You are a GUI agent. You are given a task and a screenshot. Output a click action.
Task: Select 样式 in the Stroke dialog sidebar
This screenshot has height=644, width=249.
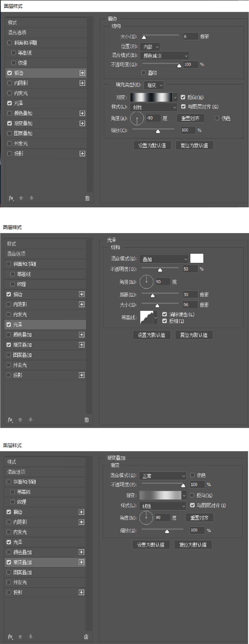[46, 22]
